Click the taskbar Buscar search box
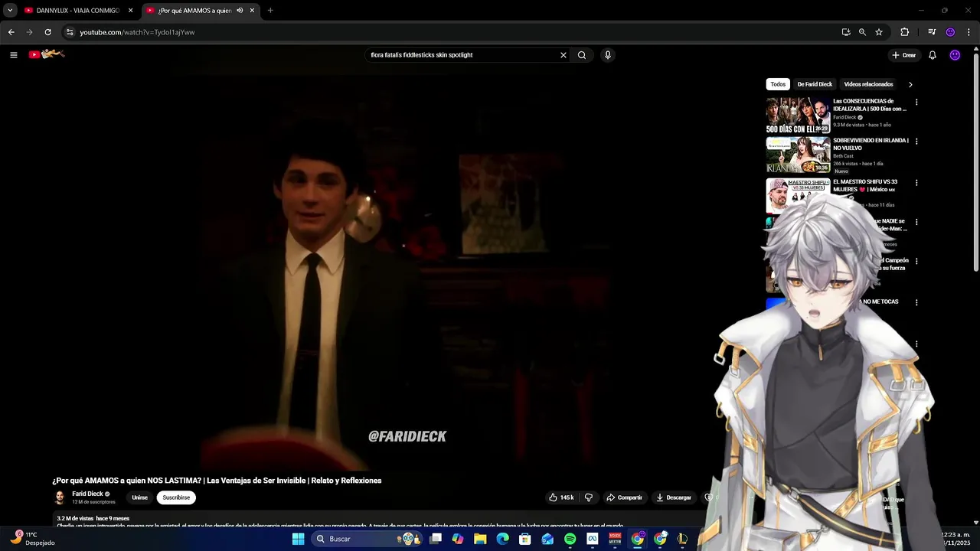This screenshot has height=551, width=980. pyautogui.click(x=367, y=539)
